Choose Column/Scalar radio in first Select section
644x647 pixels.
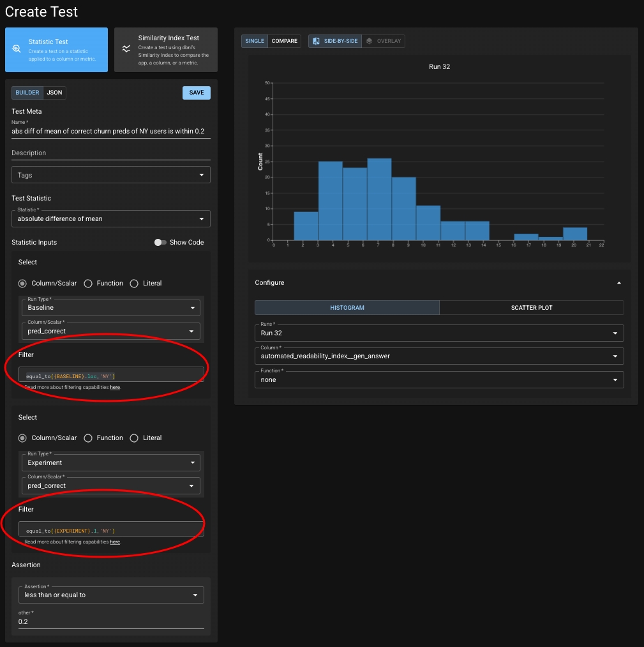23,284
